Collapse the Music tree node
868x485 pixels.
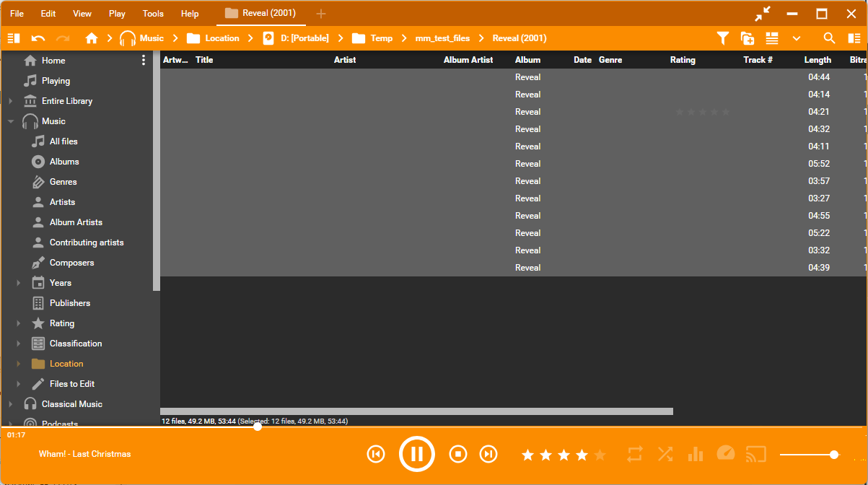11,121
